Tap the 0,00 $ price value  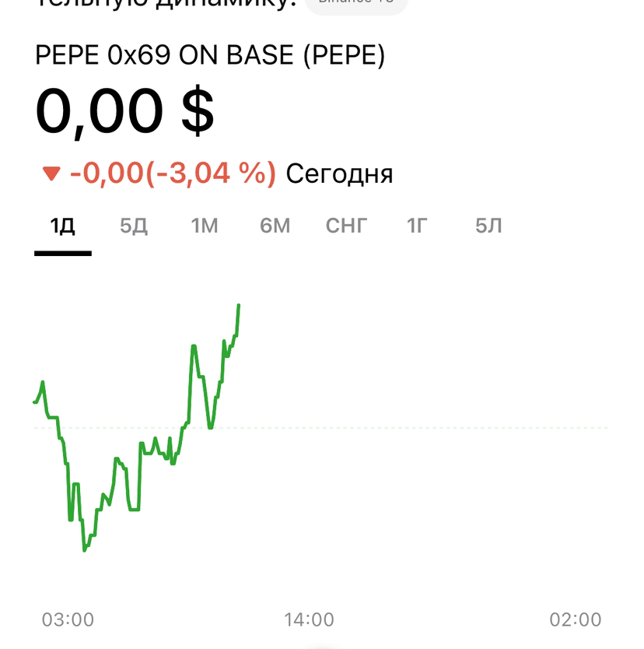[x=124, y=112]
